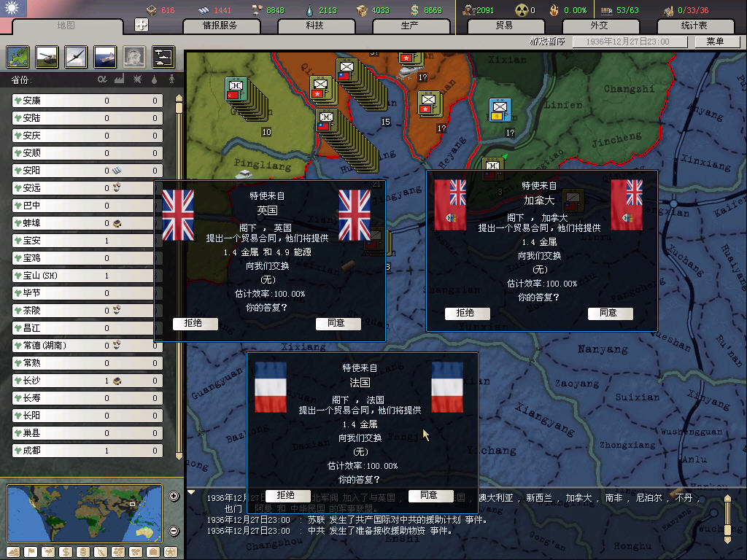Select the blue unit counter near Linfen
Image resolution: width=747 pixels, height=560 pixels.
tap(500, 110)
